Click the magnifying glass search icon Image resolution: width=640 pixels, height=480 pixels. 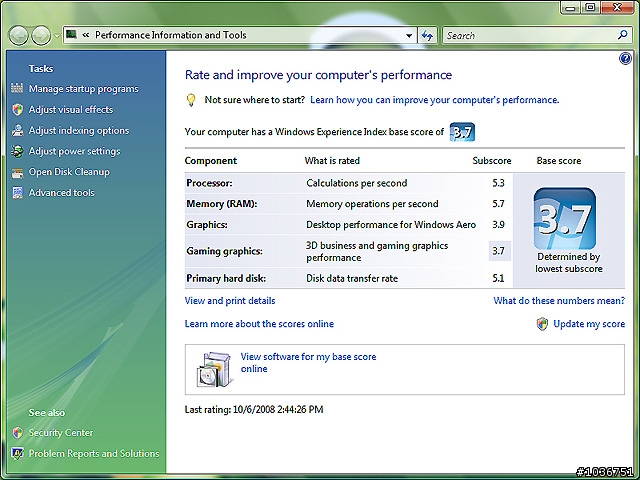coord(622,35)
